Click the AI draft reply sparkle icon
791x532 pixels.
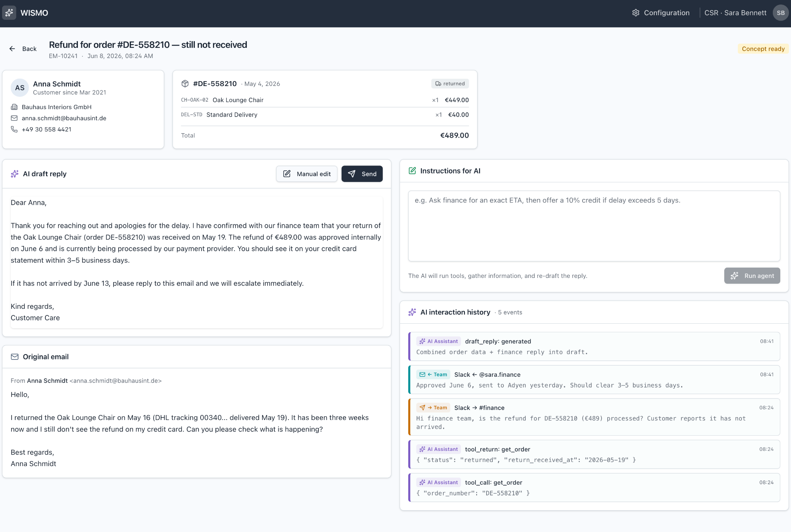[15, 174]
